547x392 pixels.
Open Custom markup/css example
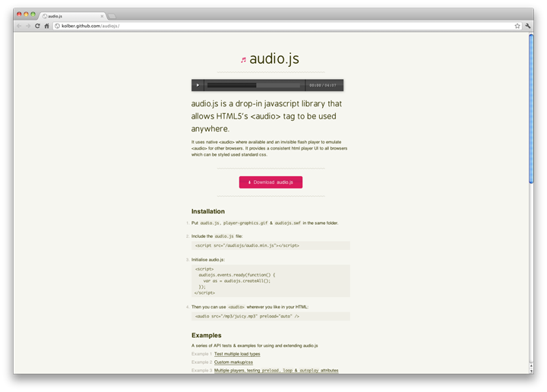[233, 362]
